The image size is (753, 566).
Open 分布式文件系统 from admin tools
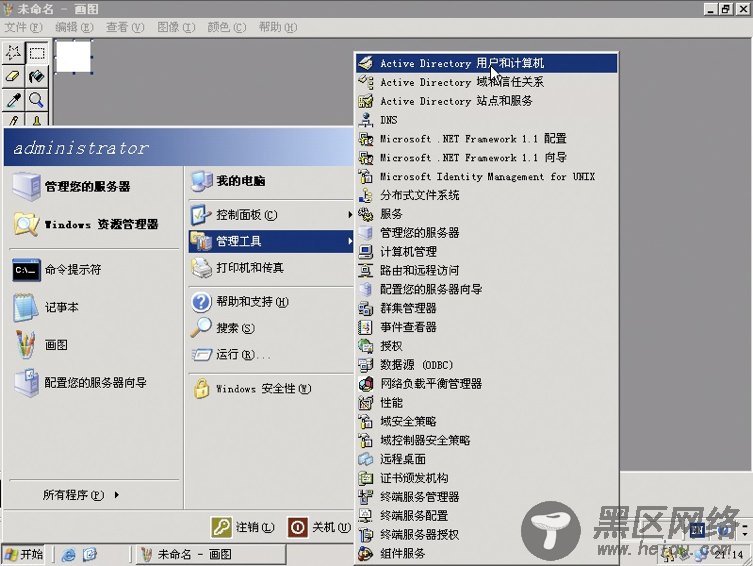486,195
